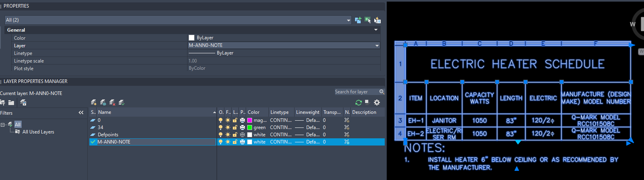
Task: Sort layers by Name column header
Action: tap(156, 112)
